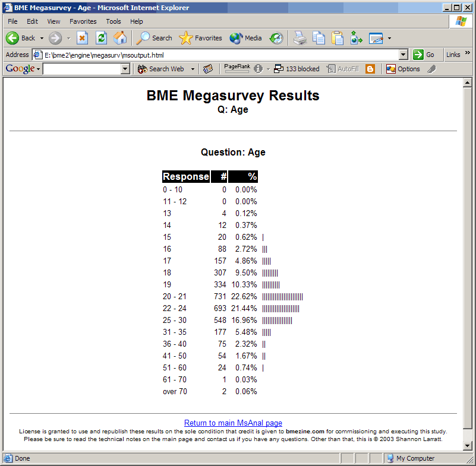Go to the Home page icon
The height and width of the screenshot is (466, 476).
coord(120,38)
